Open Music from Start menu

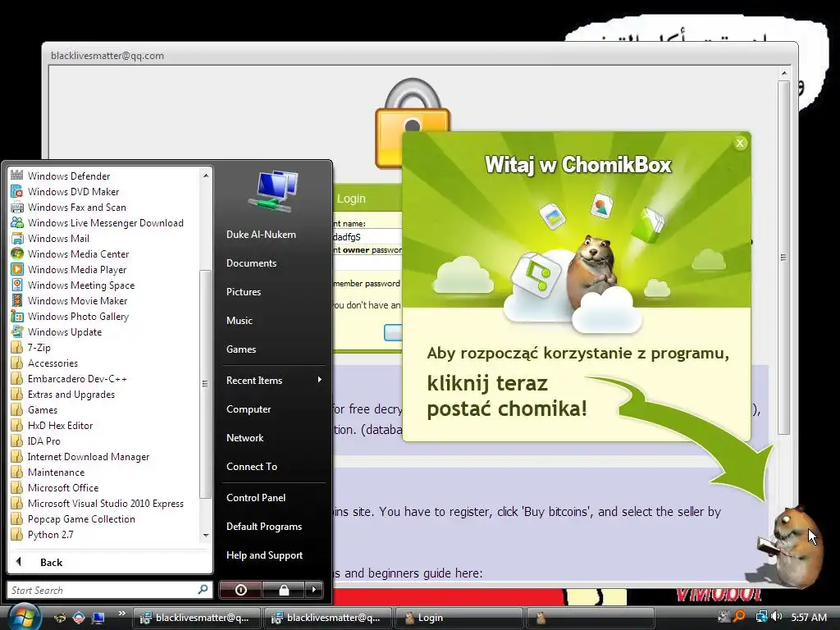239,321
